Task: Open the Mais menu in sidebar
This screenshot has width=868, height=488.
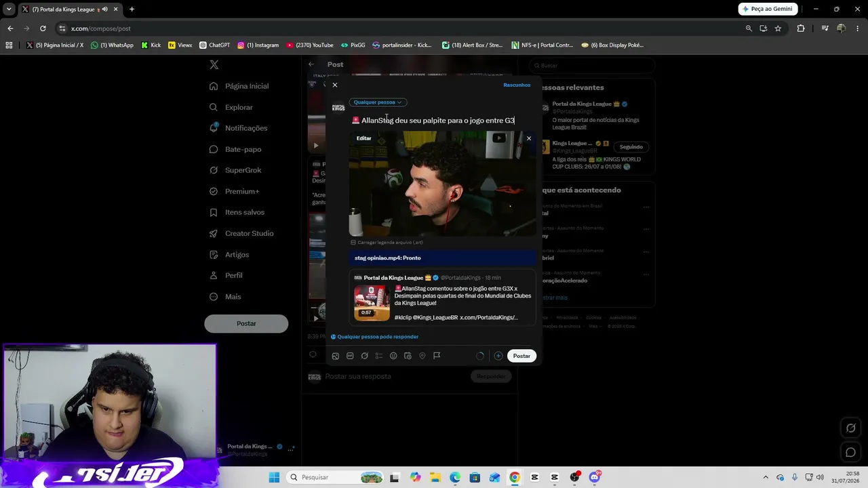Action: tap(224, 296)
